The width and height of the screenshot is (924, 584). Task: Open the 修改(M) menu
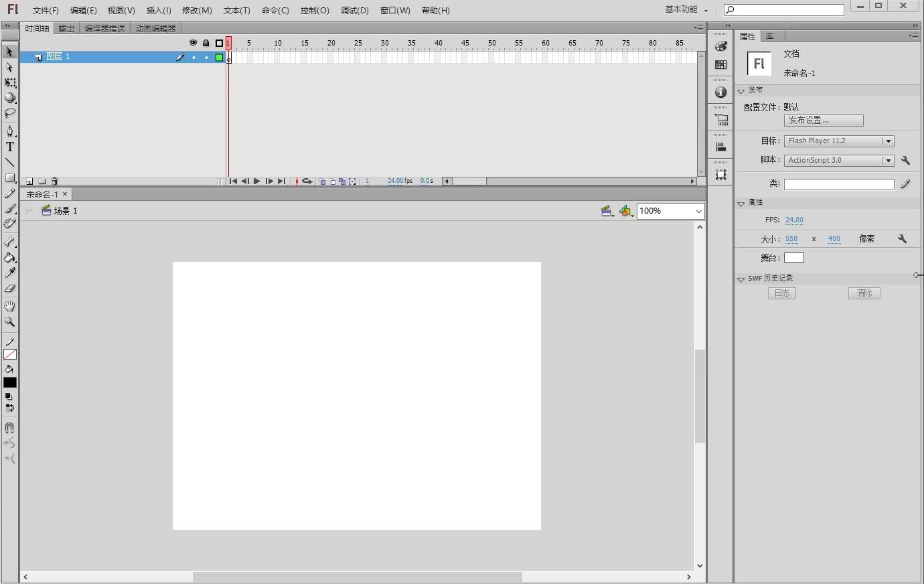tap(197, 10)
